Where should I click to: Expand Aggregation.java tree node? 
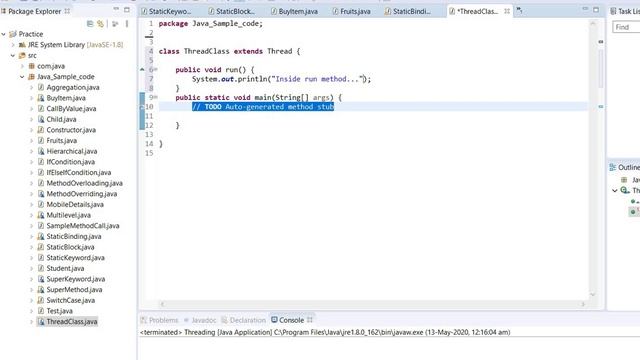[31, 87]
